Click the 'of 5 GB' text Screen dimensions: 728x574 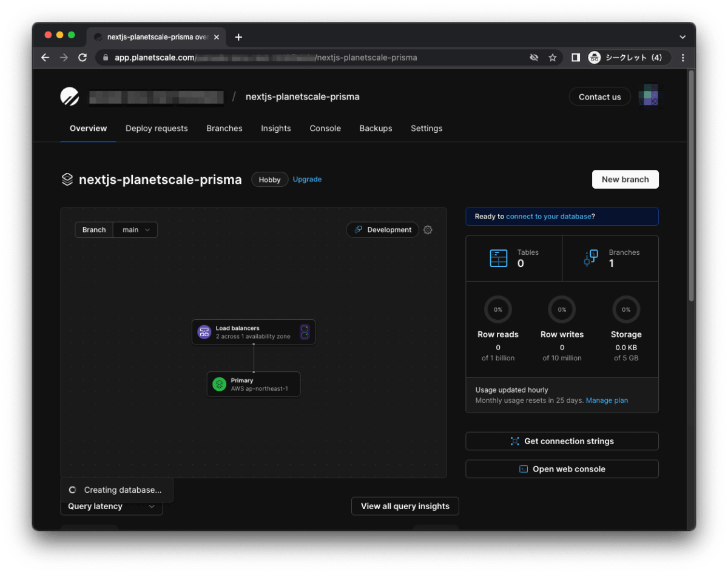tap(626, 358)
